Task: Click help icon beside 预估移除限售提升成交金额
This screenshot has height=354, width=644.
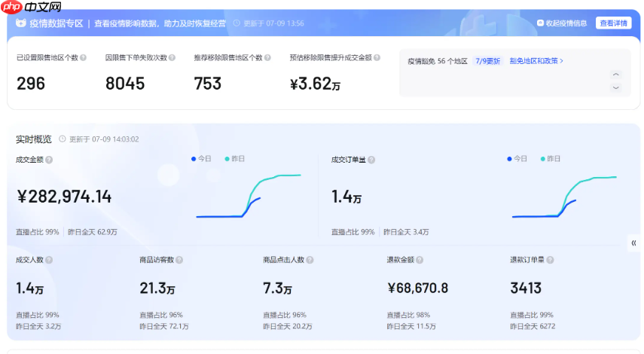Action: (x=377, y=58)
